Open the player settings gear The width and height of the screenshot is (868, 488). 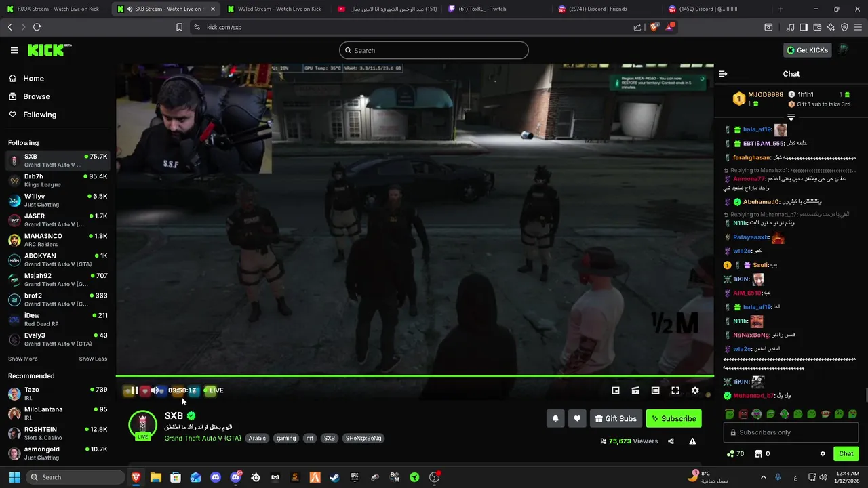pyautogui.click(x=695, y=390)
